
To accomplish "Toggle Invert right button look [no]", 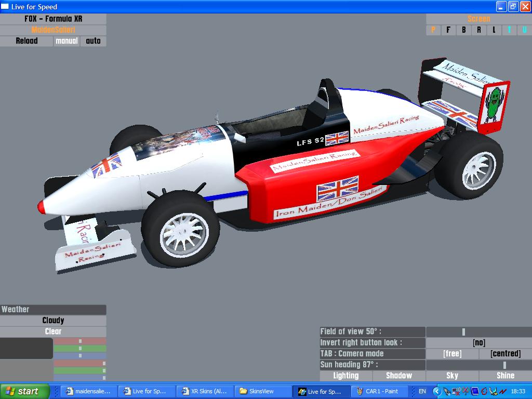I will [478, 343].
